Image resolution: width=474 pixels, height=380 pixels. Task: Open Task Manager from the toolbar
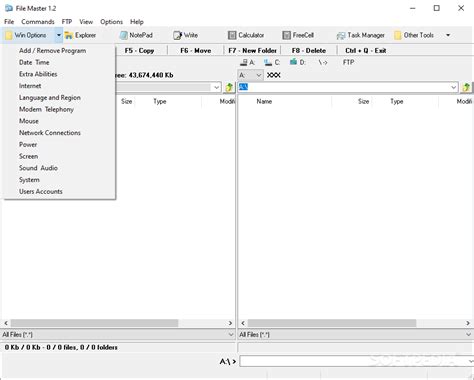[x=361, y=35]
